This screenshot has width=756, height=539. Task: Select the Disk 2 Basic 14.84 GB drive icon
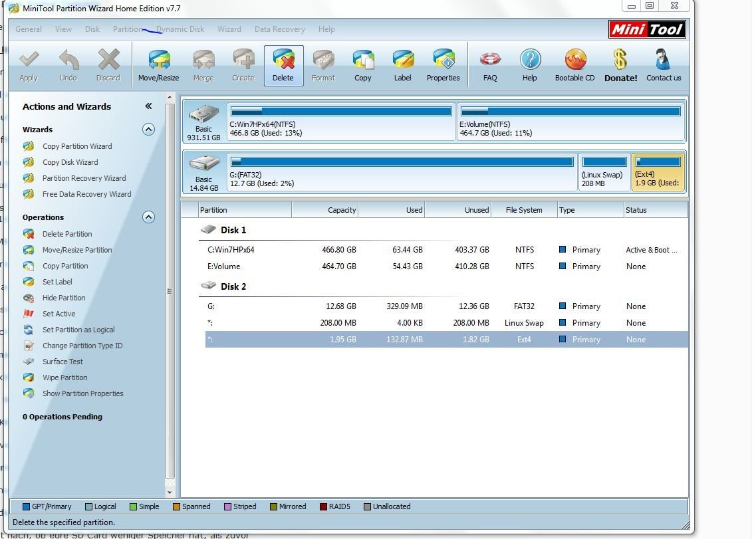coord(204,172)
